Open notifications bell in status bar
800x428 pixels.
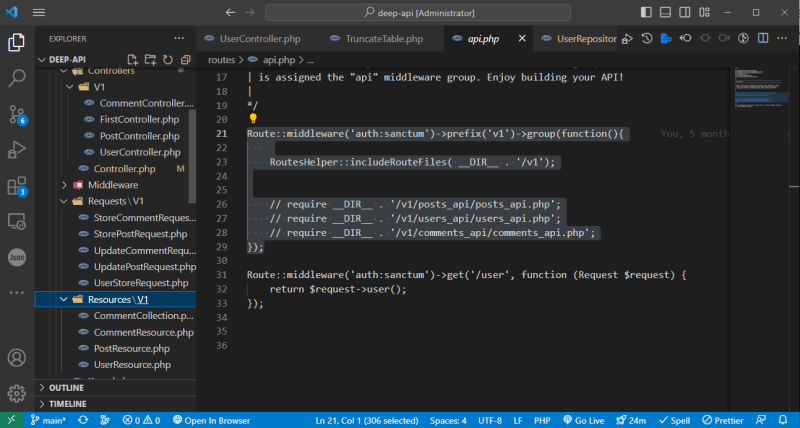[783, 420]
